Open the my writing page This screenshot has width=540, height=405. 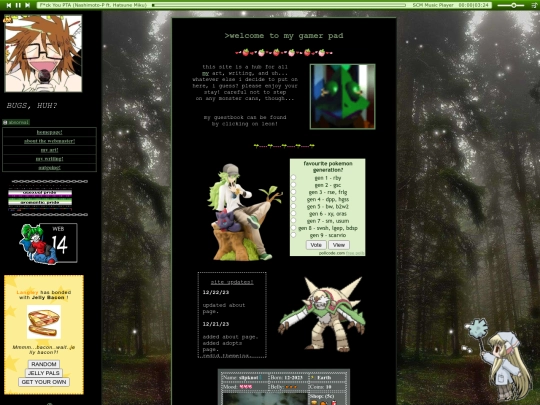tap(50, 159)
